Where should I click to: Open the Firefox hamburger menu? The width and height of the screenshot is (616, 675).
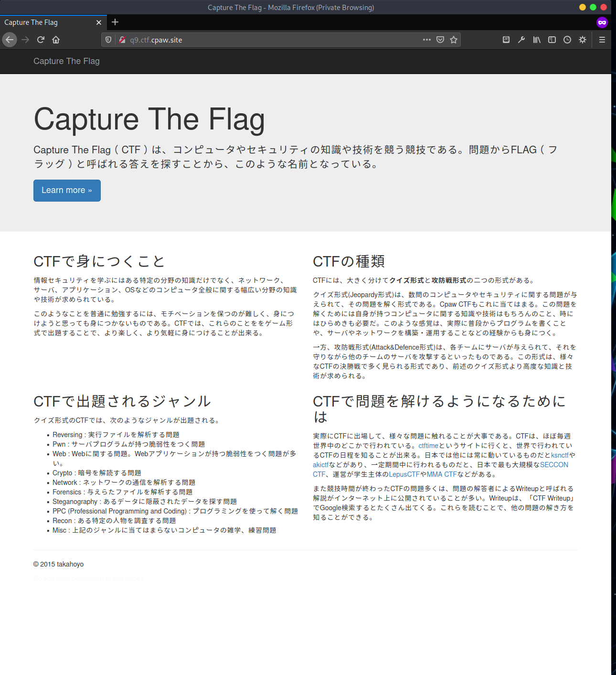[x=602, y=40]
